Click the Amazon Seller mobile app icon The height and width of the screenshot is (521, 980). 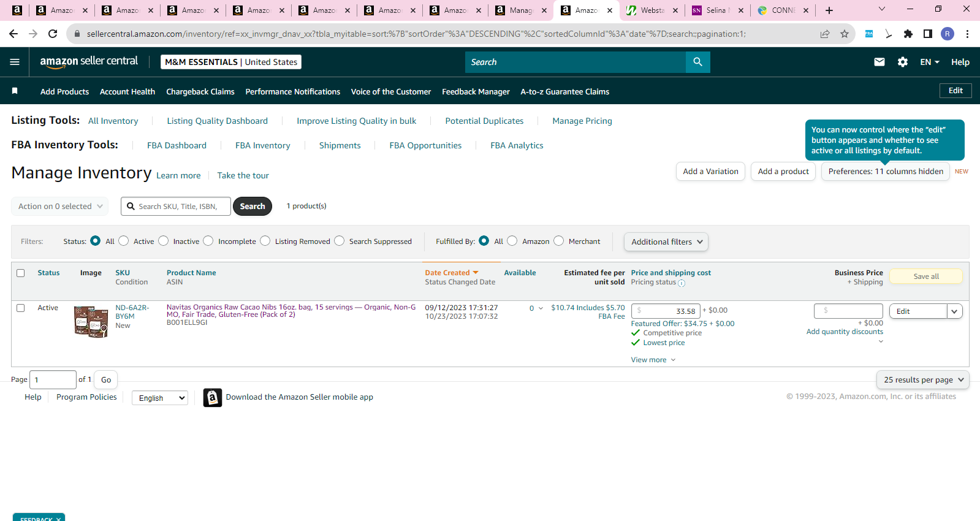[212, 397]
